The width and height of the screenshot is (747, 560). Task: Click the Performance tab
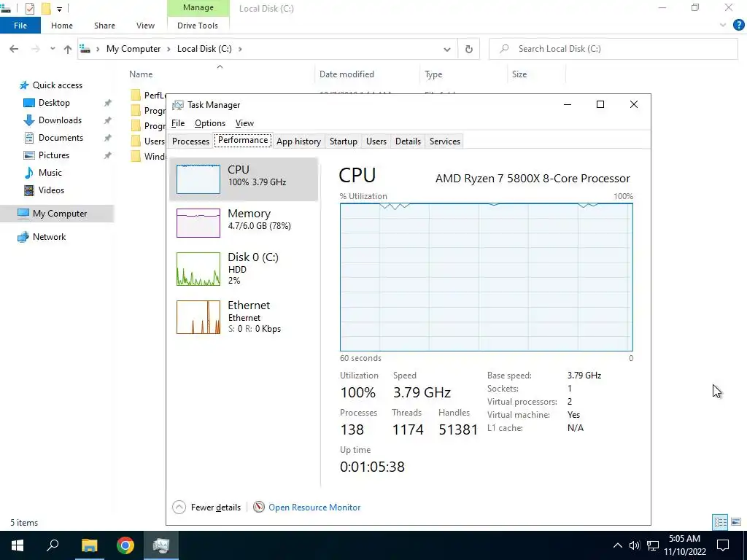pyautogui.click(x=243, y=141)
